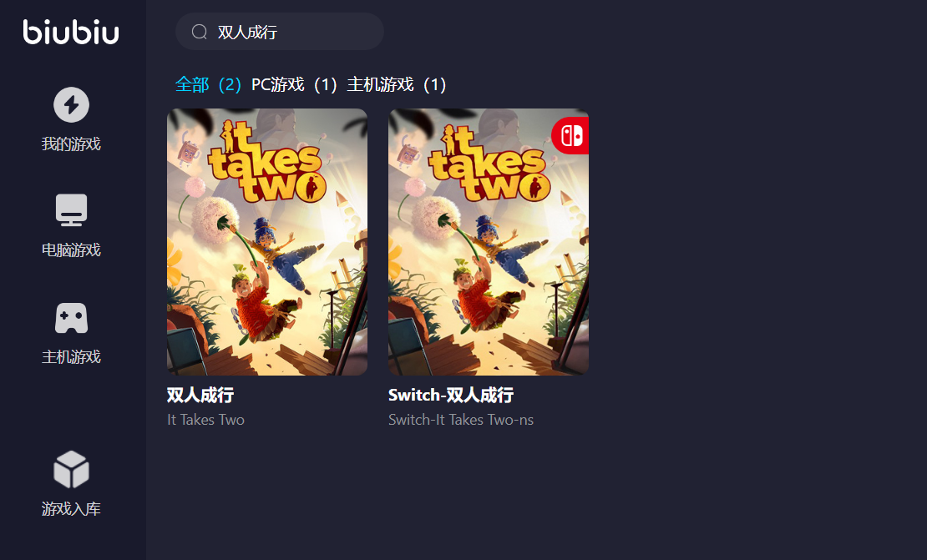The height and width of the screenshot is (560, 927).
Task: Click the biubiu logo
Action: pyautogui.click(x=71, y=32)
